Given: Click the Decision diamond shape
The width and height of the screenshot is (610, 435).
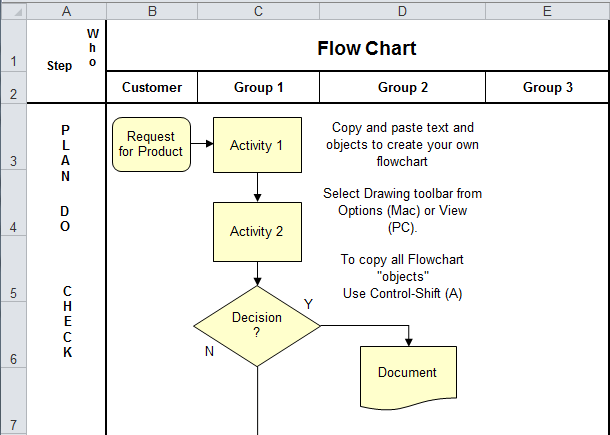Looking at the screenshot, I should point(257,325).
